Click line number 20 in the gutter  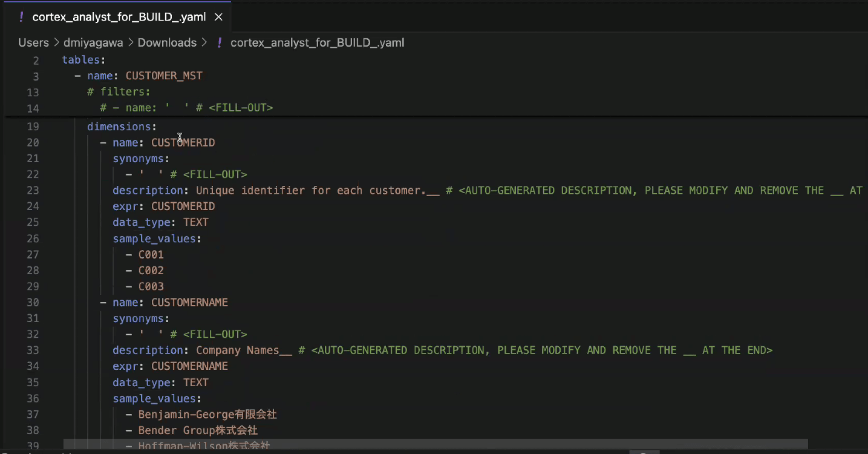coord(33,142)
